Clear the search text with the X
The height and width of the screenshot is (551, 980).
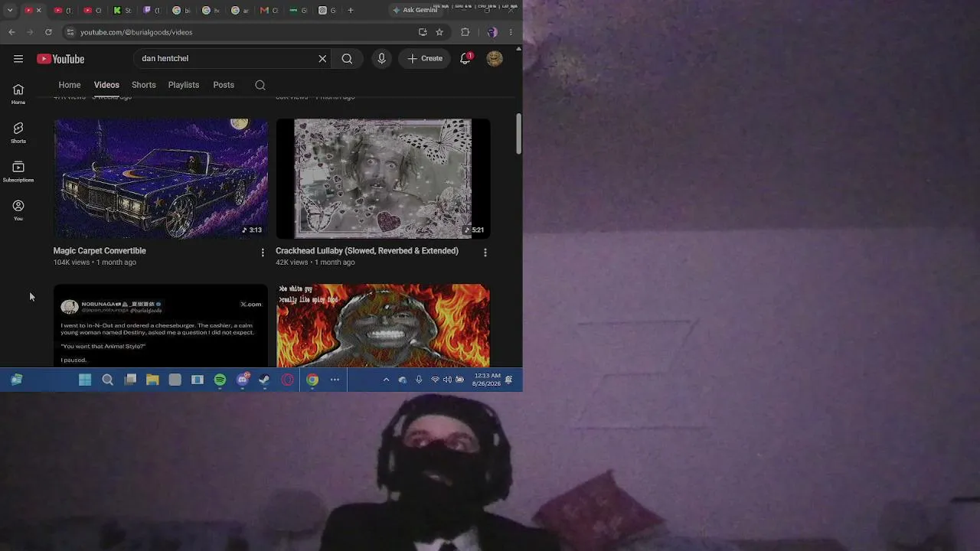tap(322, 59)
